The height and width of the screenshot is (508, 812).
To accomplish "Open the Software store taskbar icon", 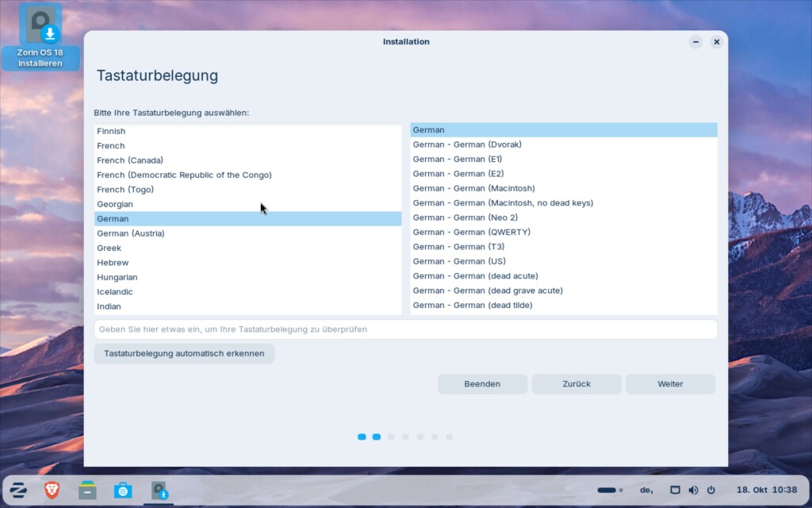I will (123, 491).
